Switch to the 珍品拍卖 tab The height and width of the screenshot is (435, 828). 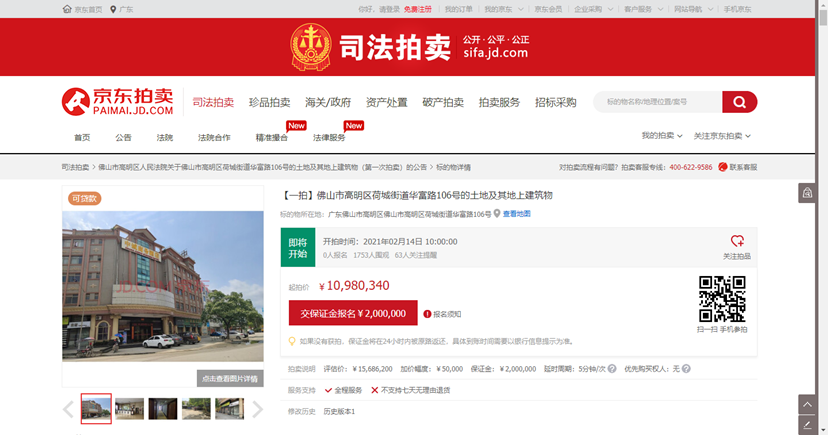[x=269, y=102]
